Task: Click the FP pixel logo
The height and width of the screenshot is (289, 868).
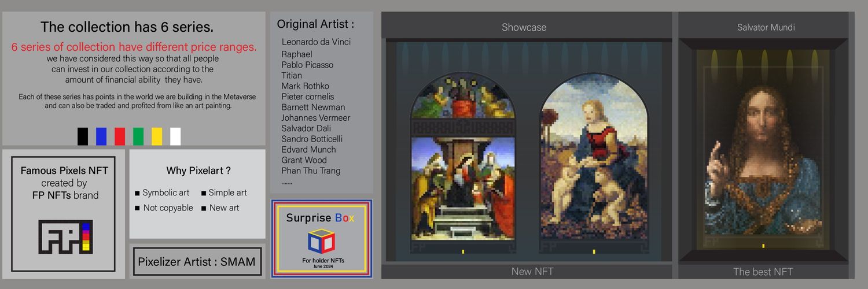Action: [65, 237]
